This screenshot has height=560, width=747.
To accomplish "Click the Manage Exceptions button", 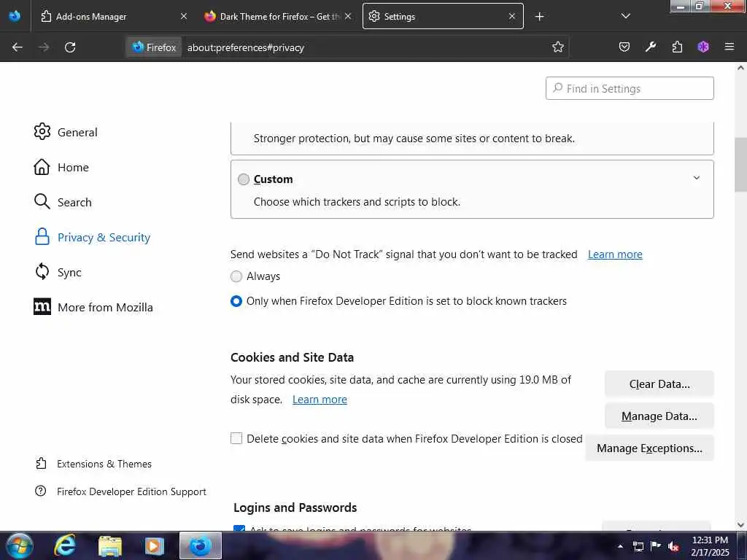I will pyautogui.click(x=649, y=448).
